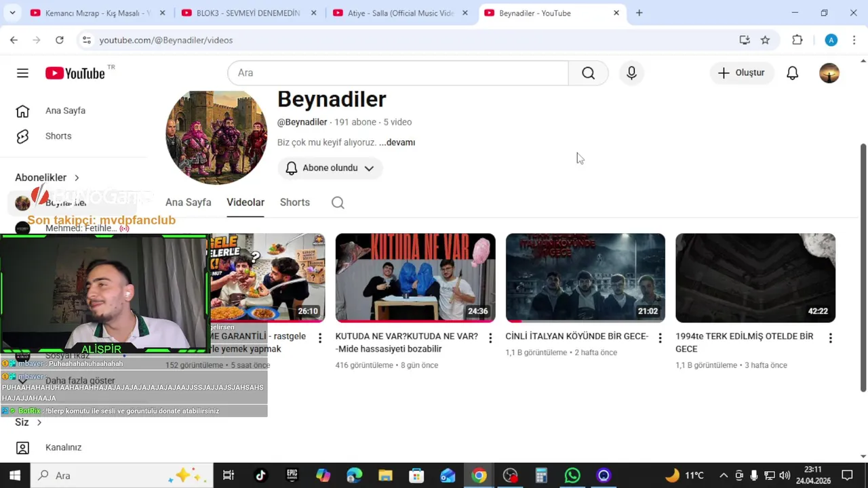Open Kanalınız in the sidebar

pos(64,447)
